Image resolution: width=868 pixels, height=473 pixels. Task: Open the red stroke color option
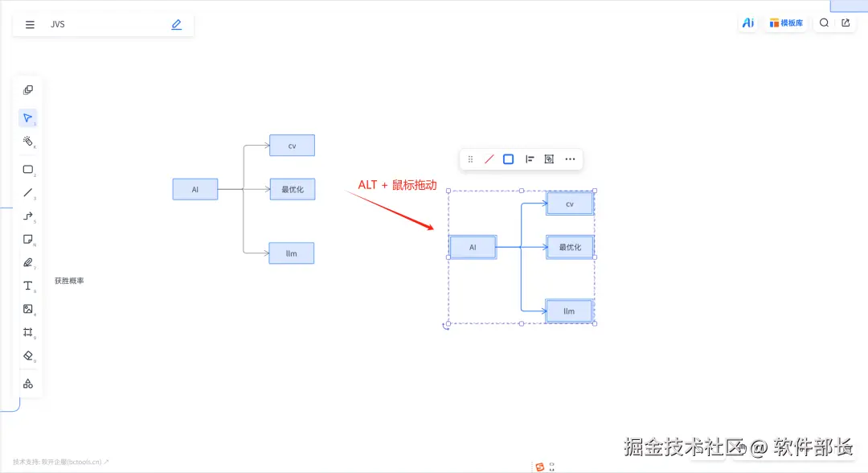click(x=489, y=159)
